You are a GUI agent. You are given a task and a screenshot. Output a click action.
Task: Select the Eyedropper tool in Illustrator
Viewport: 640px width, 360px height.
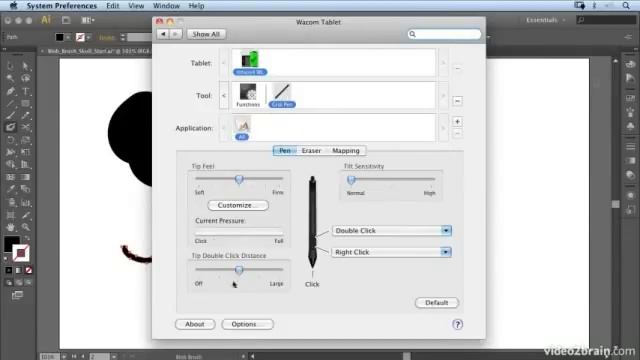click(11, 189)
